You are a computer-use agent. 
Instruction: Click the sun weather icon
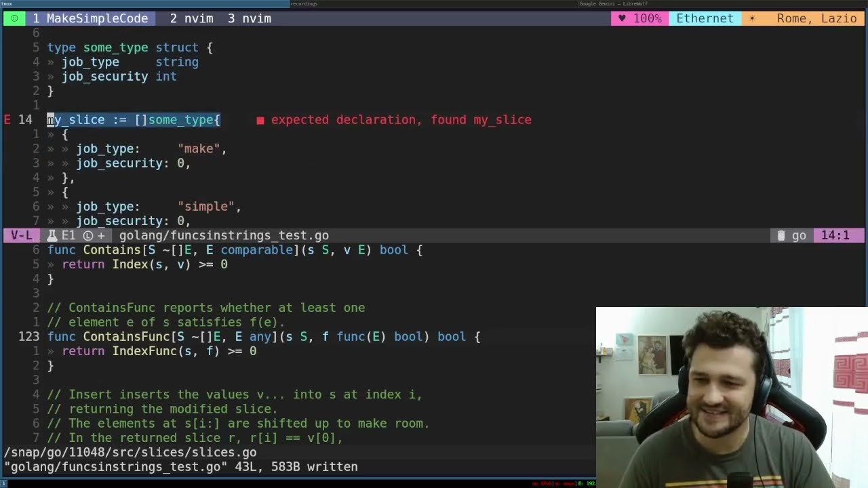click(x=751, y=18)
